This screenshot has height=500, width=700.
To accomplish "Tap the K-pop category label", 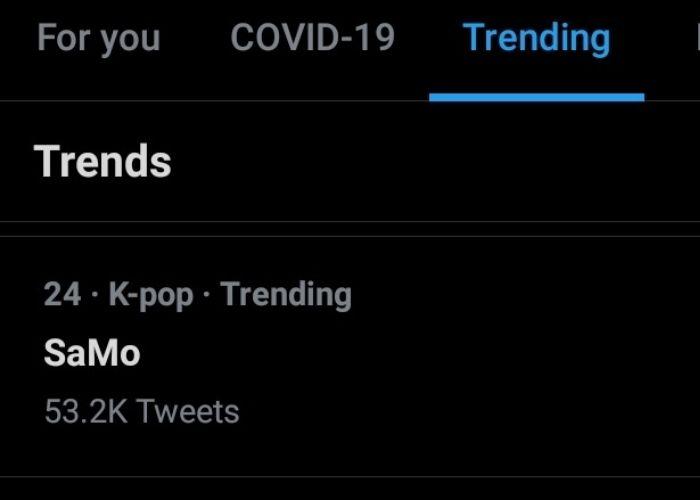I will click(x=150, y=295).
